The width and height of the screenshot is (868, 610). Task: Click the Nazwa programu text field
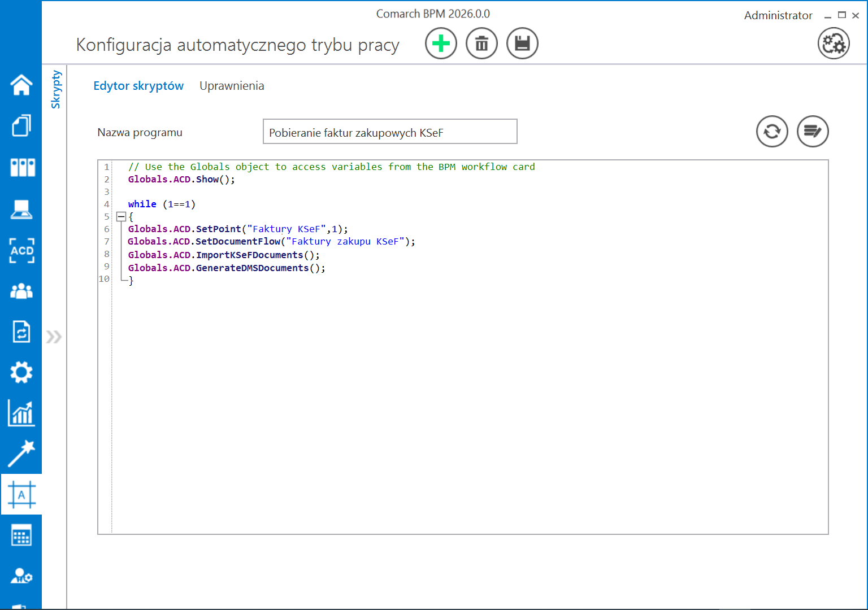[390, 132]
